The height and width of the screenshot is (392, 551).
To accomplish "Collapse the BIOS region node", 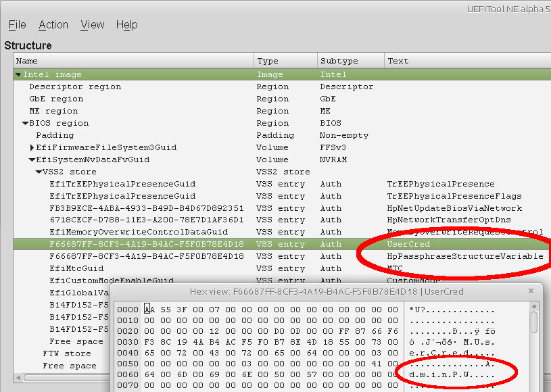I will pyautogui.click(x=25, y=123).
